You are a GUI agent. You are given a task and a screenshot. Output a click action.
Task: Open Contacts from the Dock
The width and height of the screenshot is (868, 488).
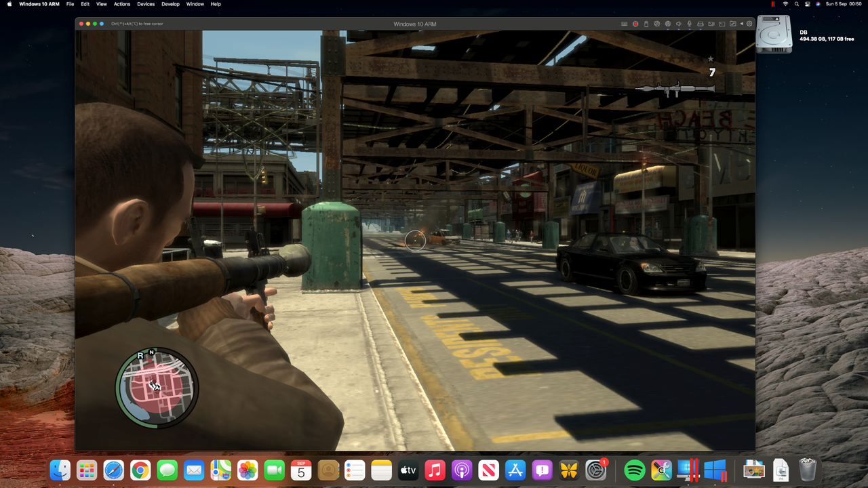[328, 470]
